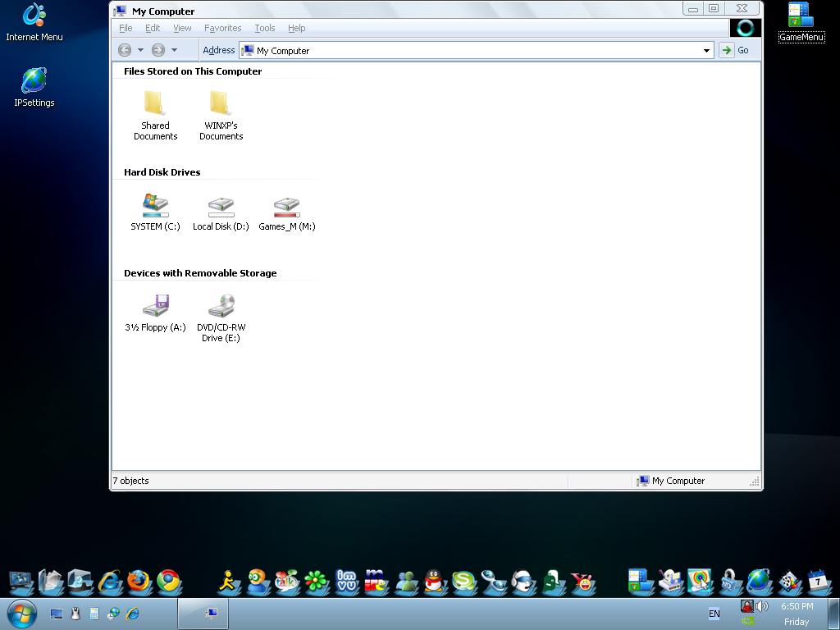Click the My Computer taskbar button
The image size is (840, 630).
tap(203, 614)
